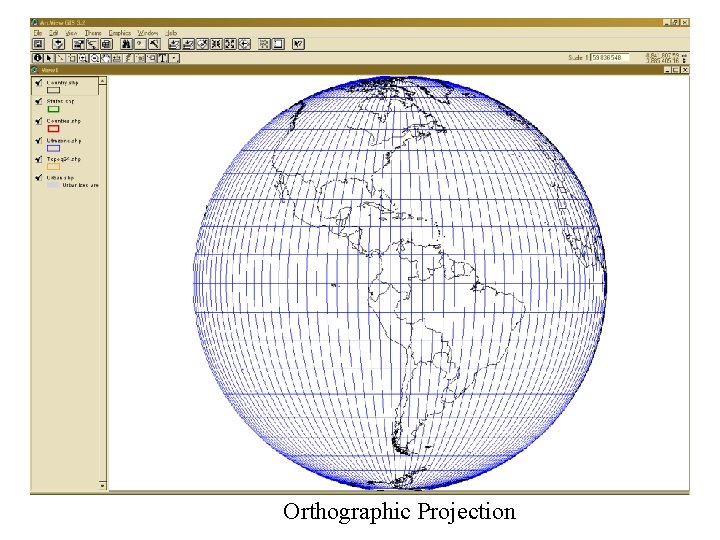Click the Save Project toolbar icon

coord(39,44)
